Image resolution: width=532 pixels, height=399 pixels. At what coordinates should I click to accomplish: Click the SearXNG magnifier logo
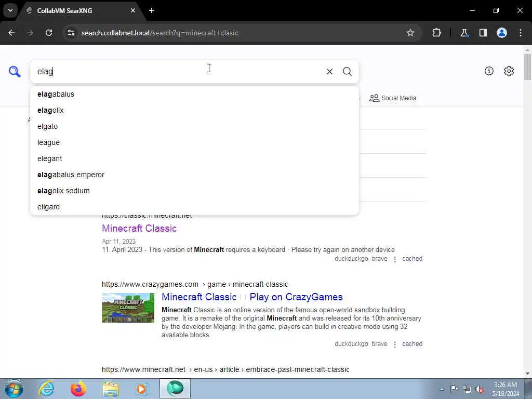[x=15, y=72]
